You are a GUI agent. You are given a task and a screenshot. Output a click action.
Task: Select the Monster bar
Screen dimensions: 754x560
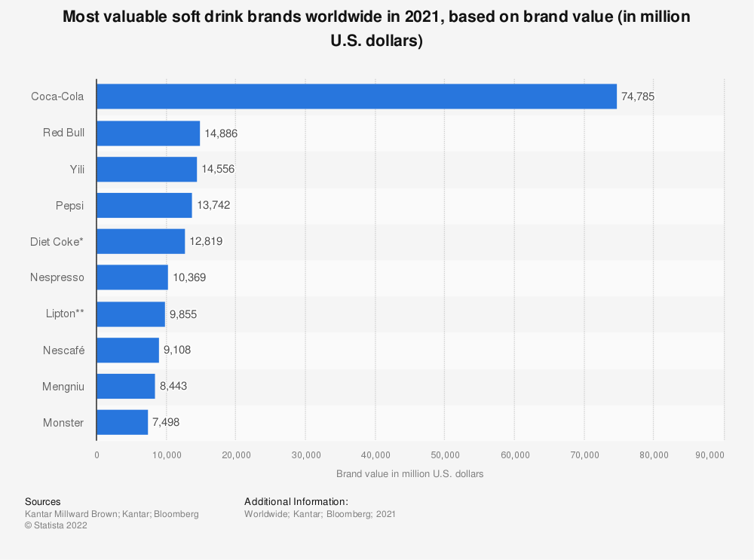tap(122, 422)
